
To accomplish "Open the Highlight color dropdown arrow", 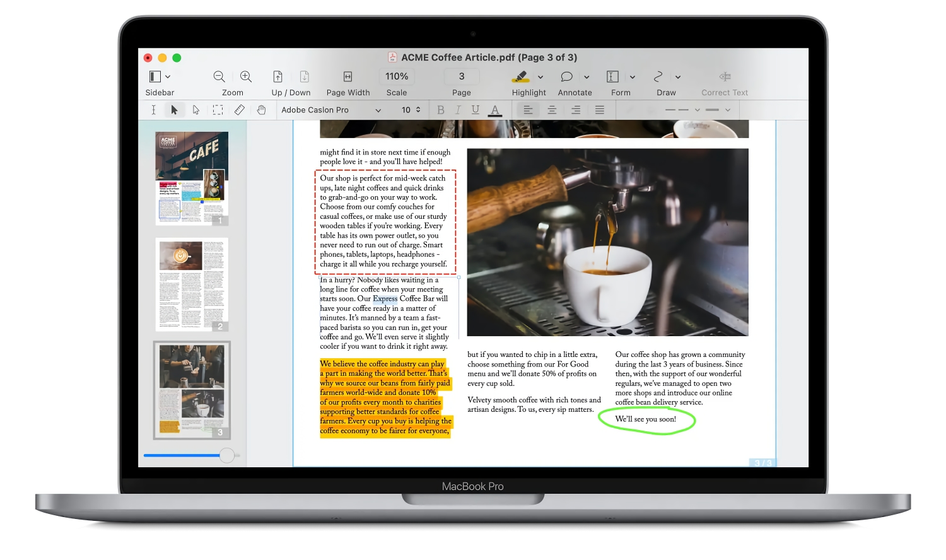I will 540,77.
